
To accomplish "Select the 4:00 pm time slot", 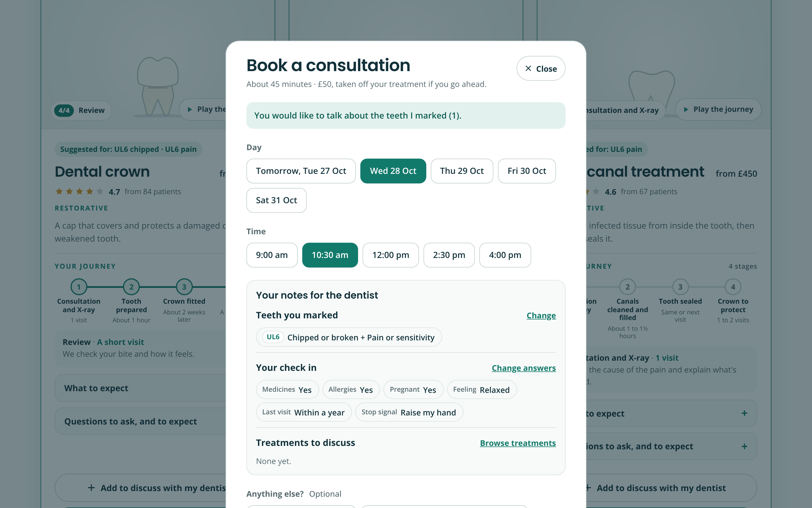I will (x=505, y=255).
